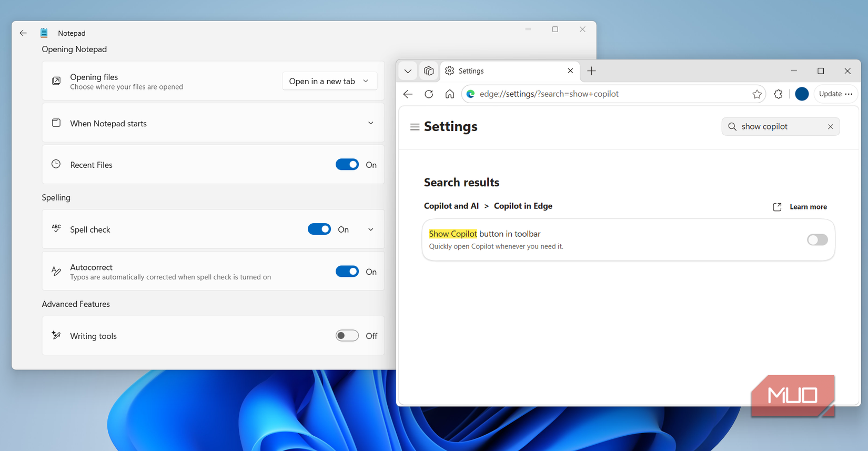Click the 'Settings' page heading in Edge

(x=451, y=126)
